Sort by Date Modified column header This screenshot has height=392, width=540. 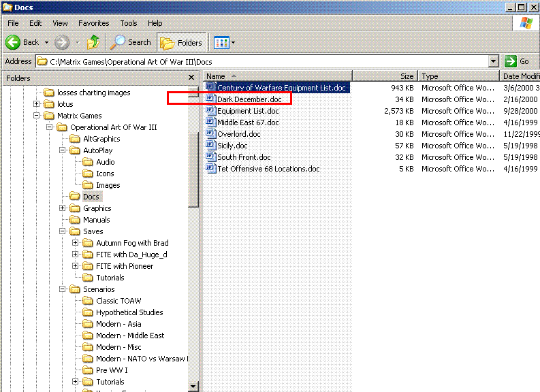520,76
